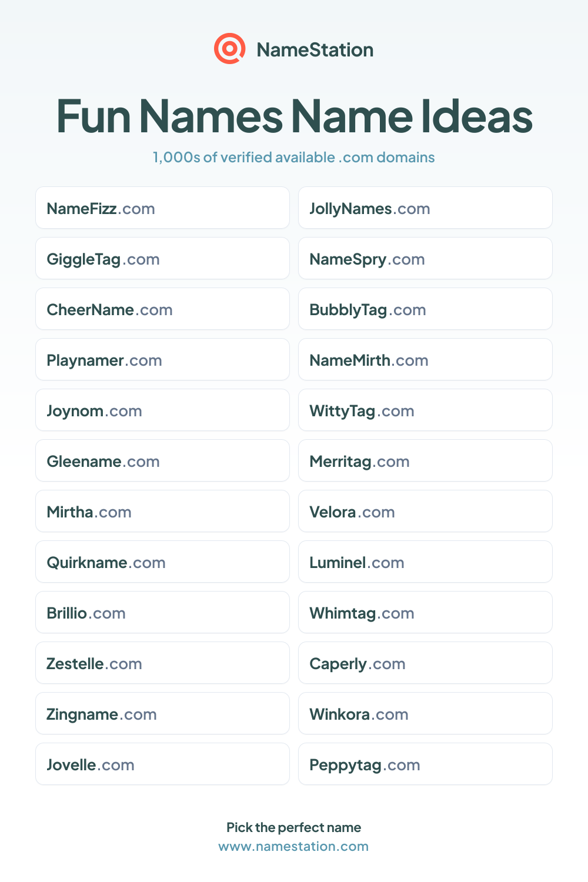This screenshot has width=588, height=882.
Task: Pick the WittyTag.com domain idea
Action: (x=425, y=410)
